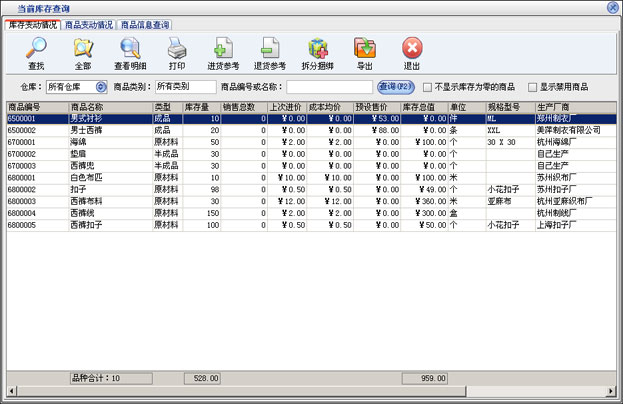
Task: Open the 仓库 warehouse dropdown
Action: (100, 88)
